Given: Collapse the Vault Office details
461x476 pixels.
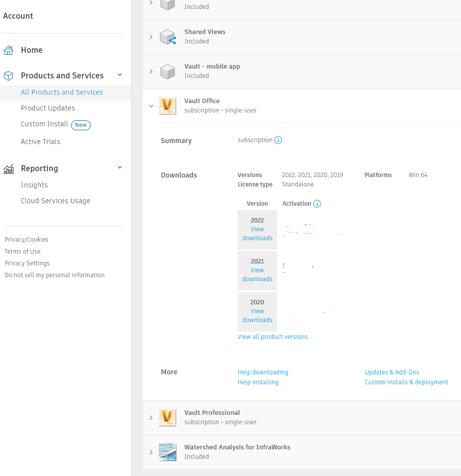Looking at the screenshot, I should click(x=151, y=106).
